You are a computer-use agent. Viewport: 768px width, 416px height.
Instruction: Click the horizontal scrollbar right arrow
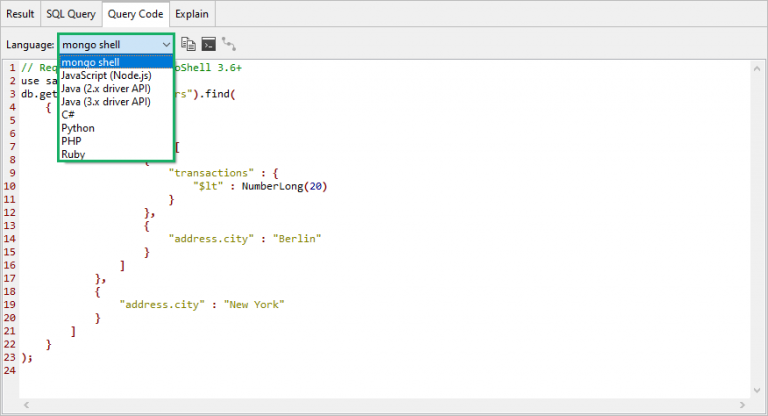tap(740, 407)
